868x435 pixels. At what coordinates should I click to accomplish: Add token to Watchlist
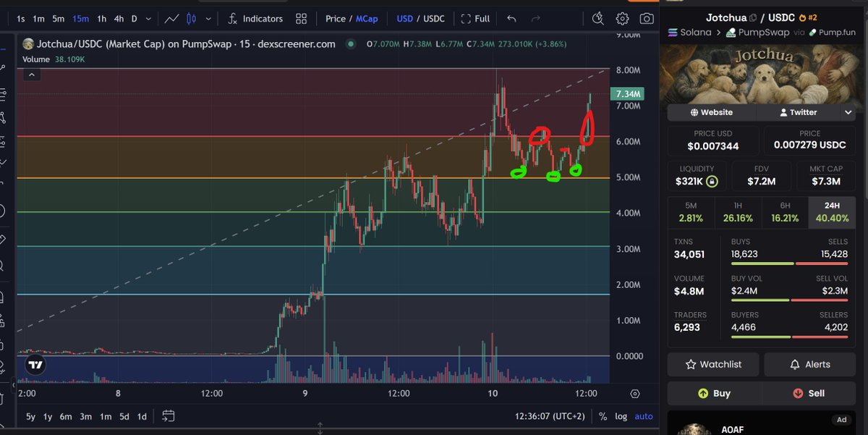pos(713,364)
